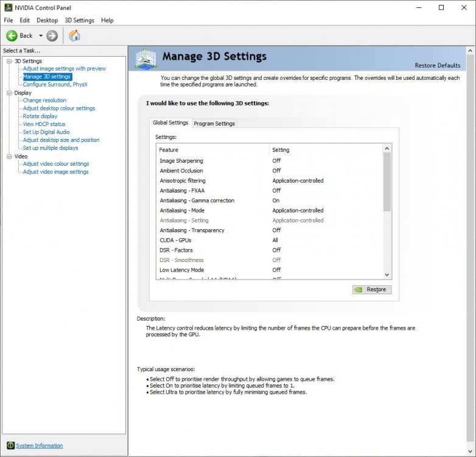Viewport: 476px width, 457px height.
Task: Click the Restore button with NVIDIA logo
Action: point(372,289)
